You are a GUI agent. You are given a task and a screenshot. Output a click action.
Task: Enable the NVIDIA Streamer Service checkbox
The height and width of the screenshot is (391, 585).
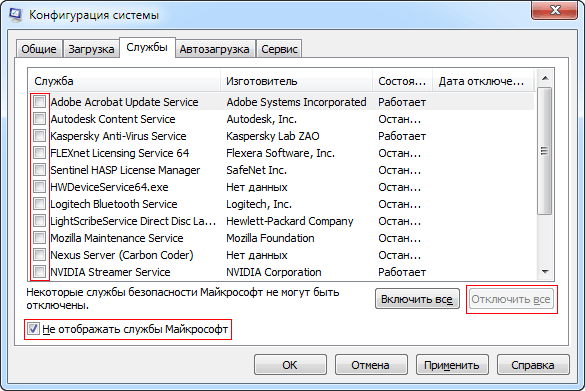click(39, 272)
